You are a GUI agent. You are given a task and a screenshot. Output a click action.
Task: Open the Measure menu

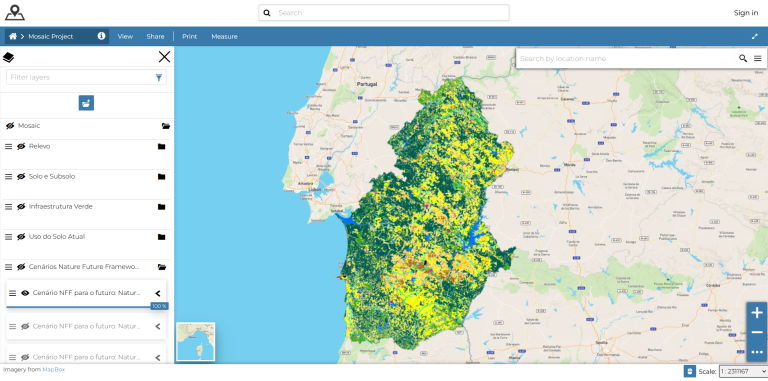pos(224,36)
